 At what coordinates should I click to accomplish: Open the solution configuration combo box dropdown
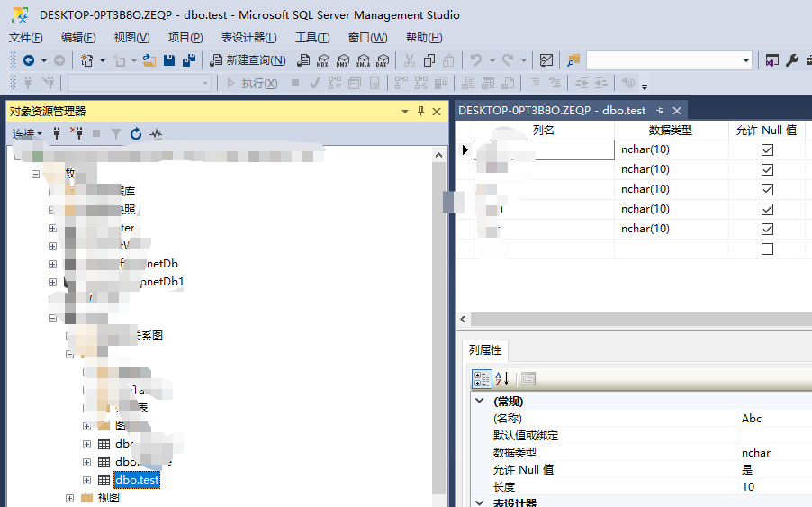click(x=745, y=60)
